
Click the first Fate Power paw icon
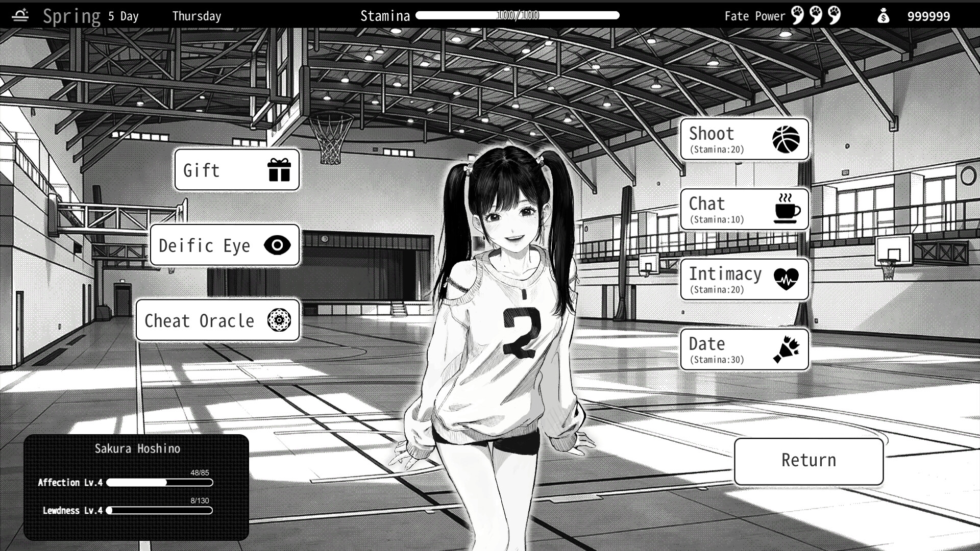click(797, 15)
